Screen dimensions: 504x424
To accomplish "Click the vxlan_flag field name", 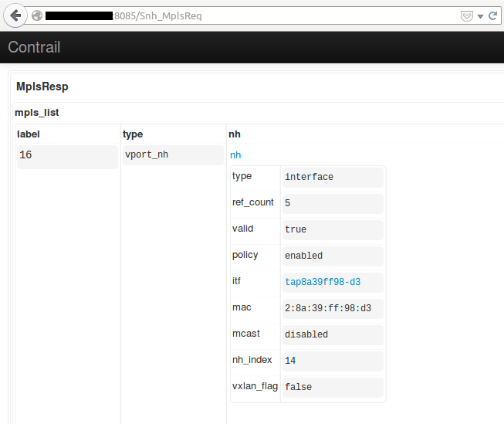I will pos(255,386).
